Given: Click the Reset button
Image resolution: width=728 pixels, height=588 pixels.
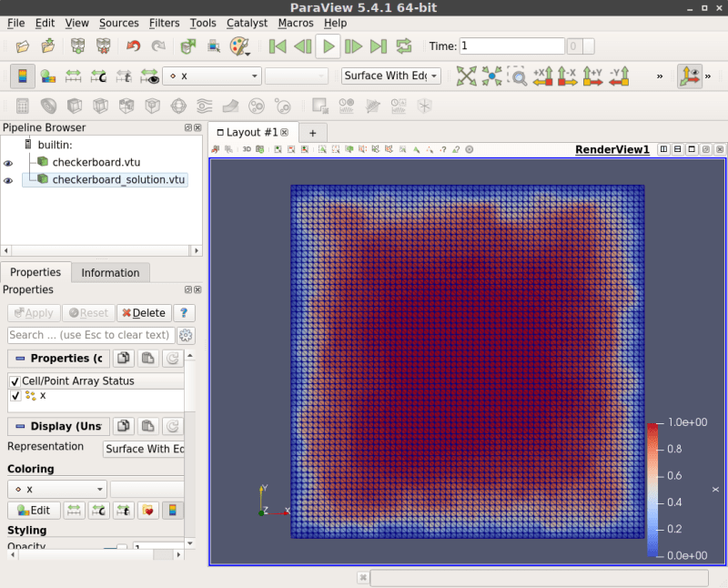Looking at the screenshot, I should [x=88, y=313].
